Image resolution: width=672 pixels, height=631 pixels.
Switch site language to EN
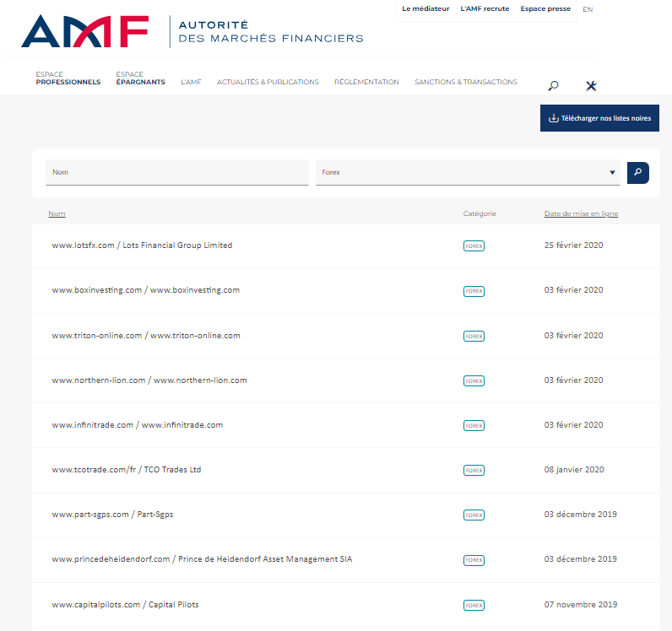(588, 9)
